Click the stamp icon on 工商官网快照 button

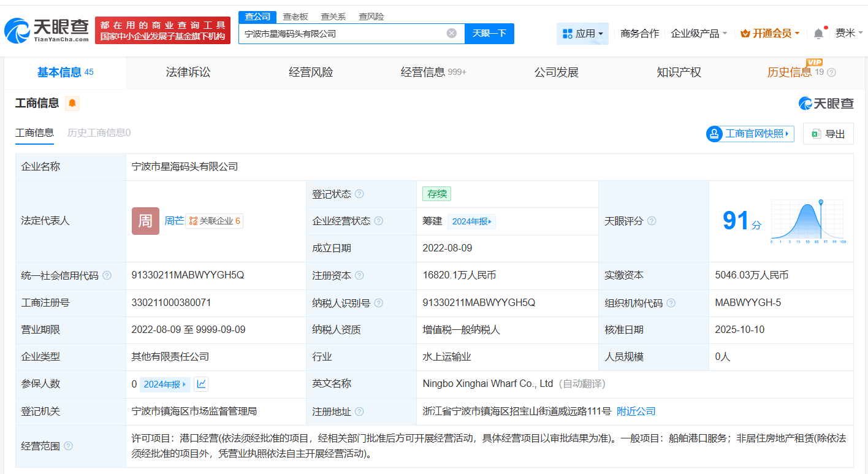714,134
